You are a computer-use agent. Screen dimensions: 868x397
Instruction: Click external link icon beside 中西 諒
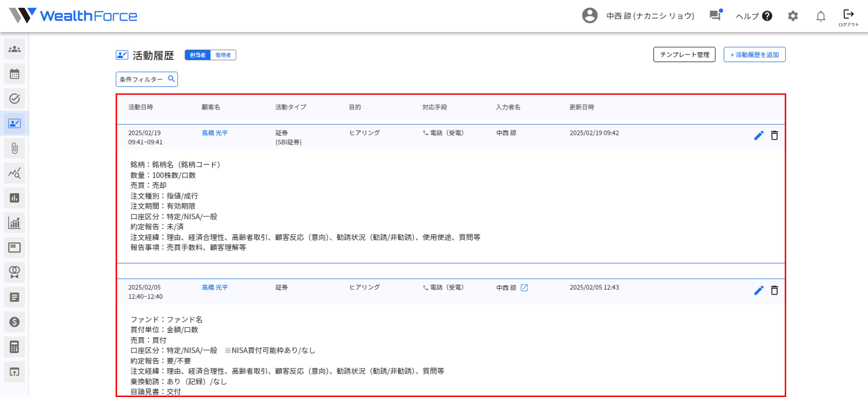[524, 287]
